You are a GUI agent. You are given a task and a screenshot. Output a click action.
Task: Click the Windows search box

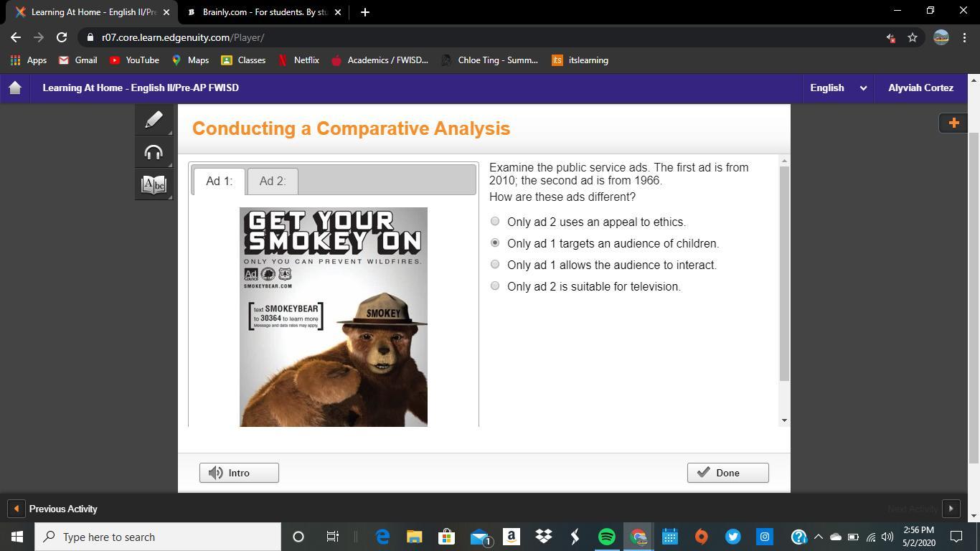tap(157, 537)
